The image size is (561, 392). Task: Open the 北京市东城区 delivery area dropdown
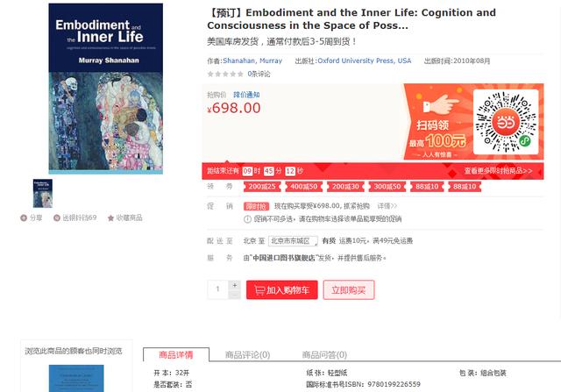[x=293, y=241]
